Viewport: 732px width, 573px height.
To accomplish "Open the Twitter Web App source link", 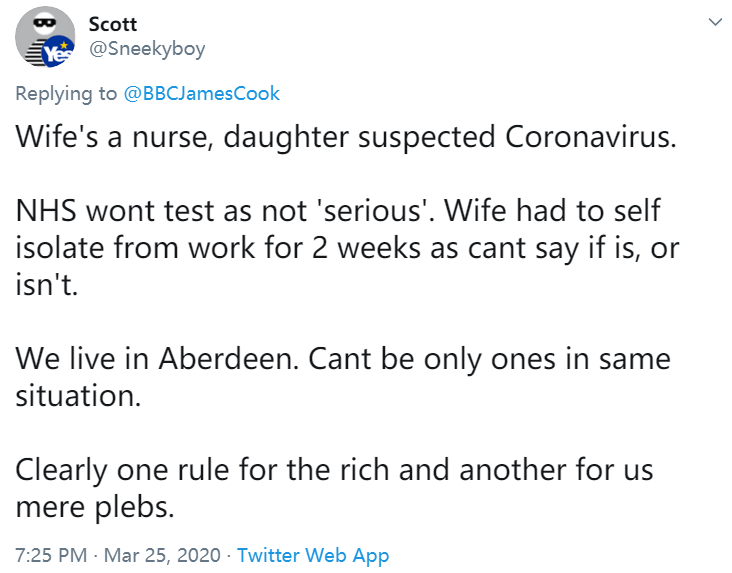I will 313,555.
